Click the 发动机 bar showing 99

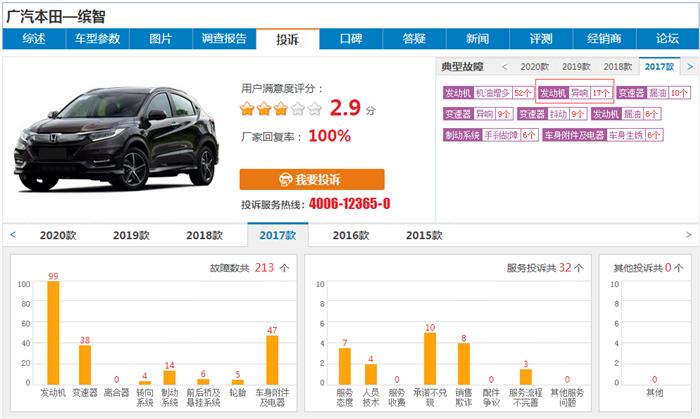[x=53, y=333]
